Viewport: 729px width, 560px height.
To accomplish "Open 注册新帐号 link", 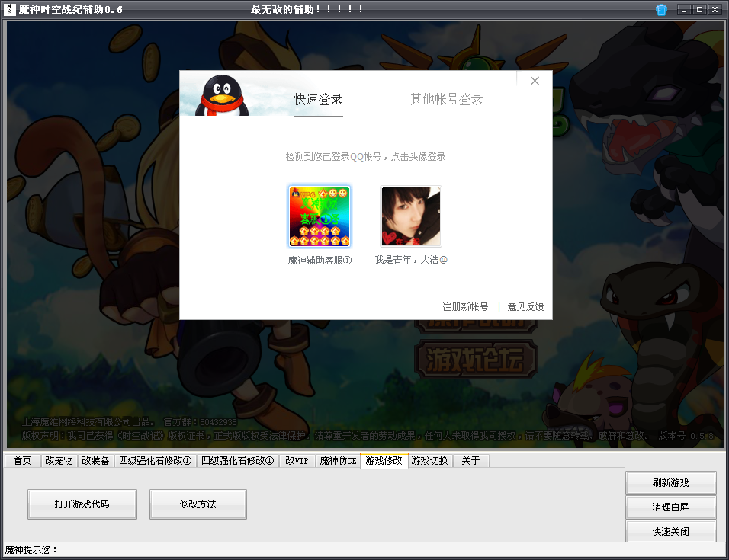I will pyautogui.click(x=465, y=306).
